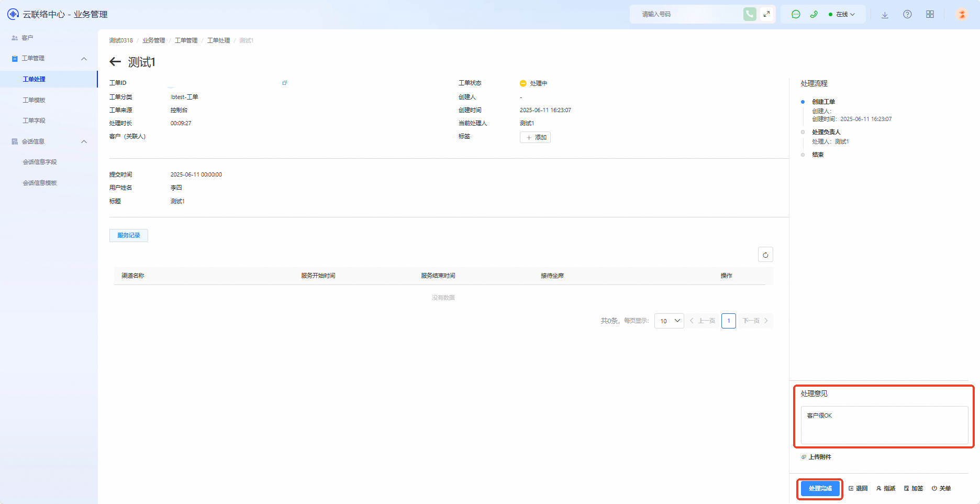Click 工单管理 in the breadcrumb
This screenshot has height=504, width=980.
186,40
